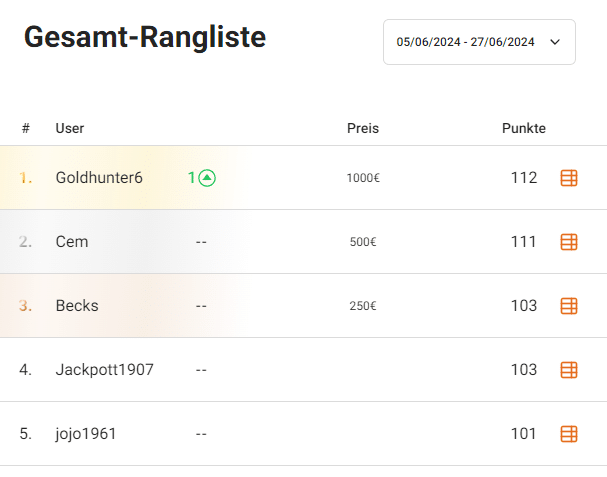Select user Goldhunter6
Viewport: 607px width, 477px height.
99,178
